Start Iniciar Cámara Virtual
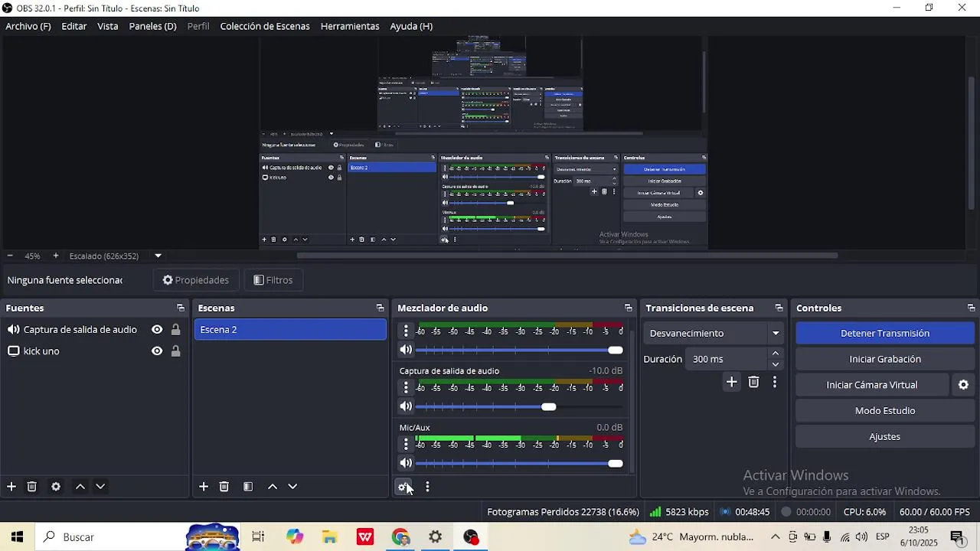 [872, 385]
